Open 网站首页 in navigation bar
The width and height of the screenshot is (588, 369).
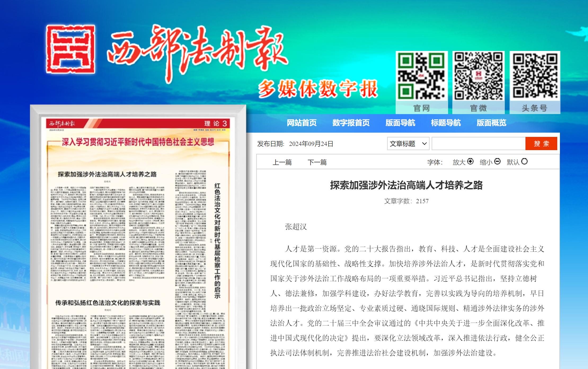[x=302, y=123]
